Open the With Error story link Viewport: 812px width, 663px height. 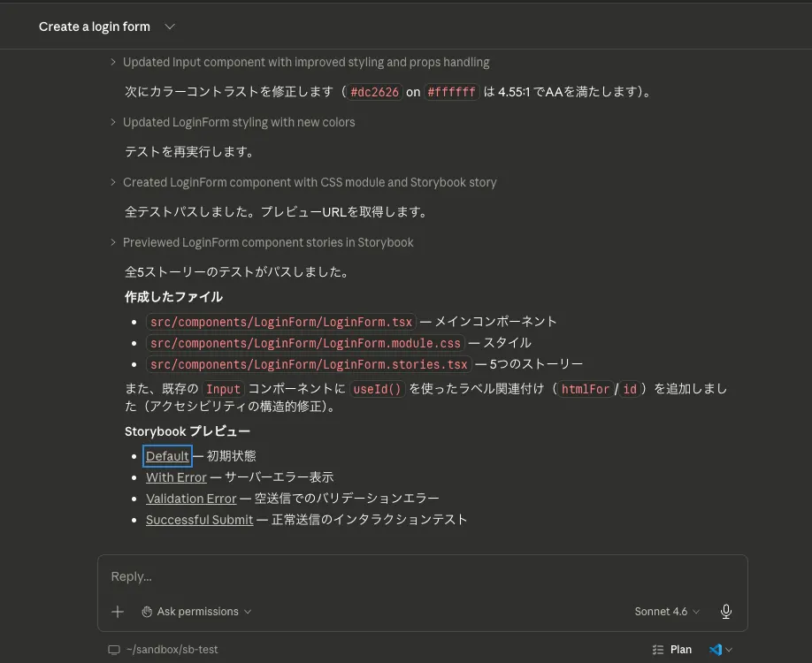click(x=176, y=477)
